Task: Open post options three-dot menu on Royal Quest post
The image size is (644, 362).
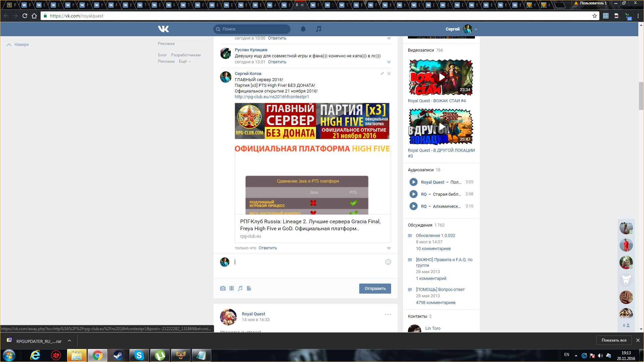Action: (x=388, y=314)
